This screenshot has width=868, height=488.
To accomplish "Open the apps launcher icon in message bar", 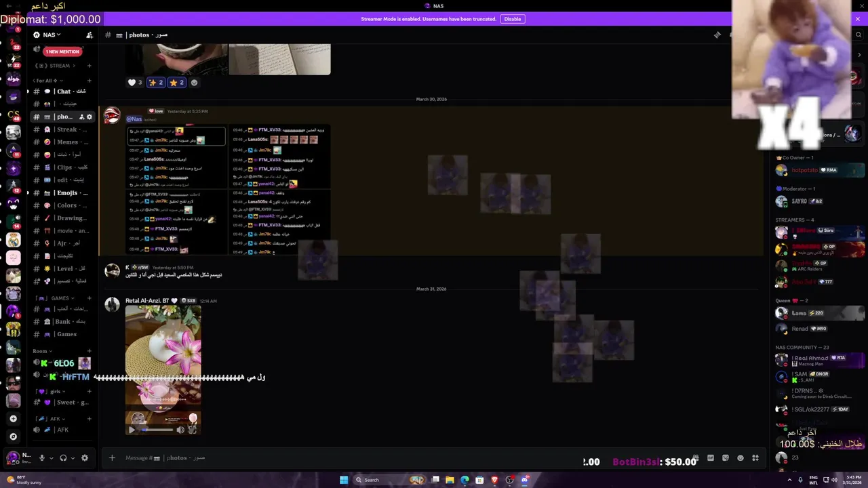I will click(755, 458).
